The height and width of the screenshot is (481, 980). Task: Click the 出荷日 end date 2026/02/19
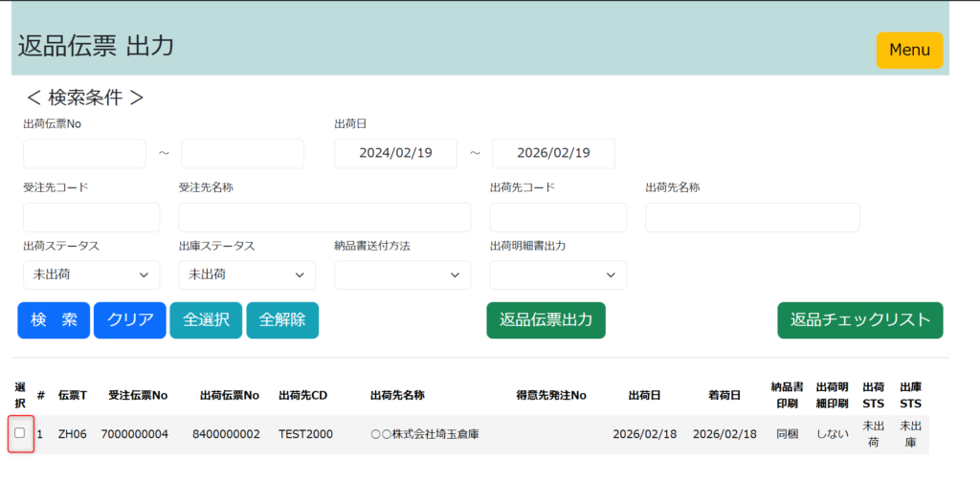553,153
